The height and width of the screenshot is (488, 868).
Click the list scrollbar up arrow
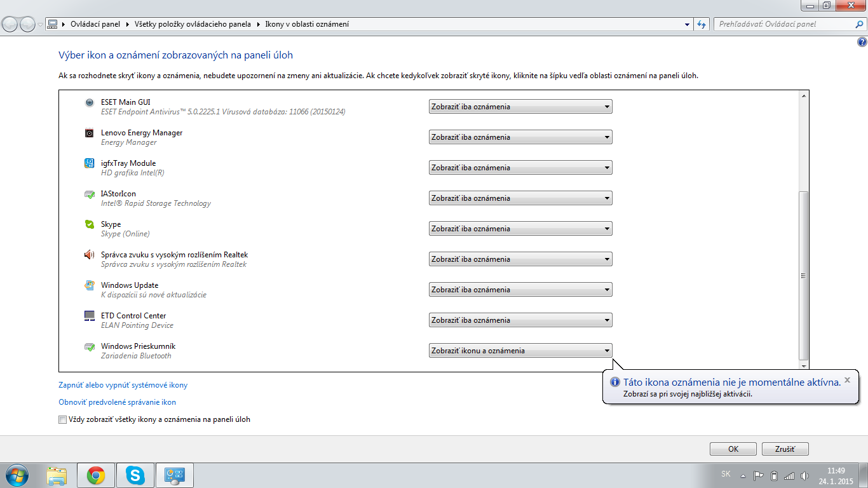(804, 96)
